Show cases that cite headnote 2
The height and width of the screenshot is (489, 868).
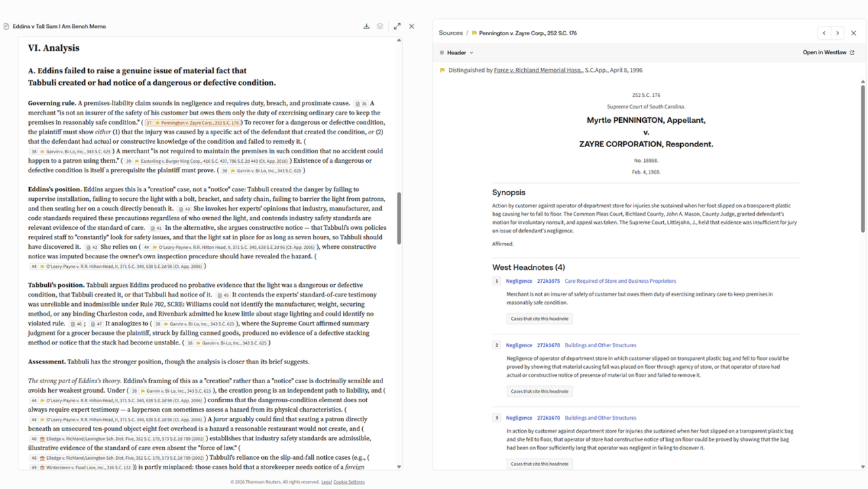540,391
